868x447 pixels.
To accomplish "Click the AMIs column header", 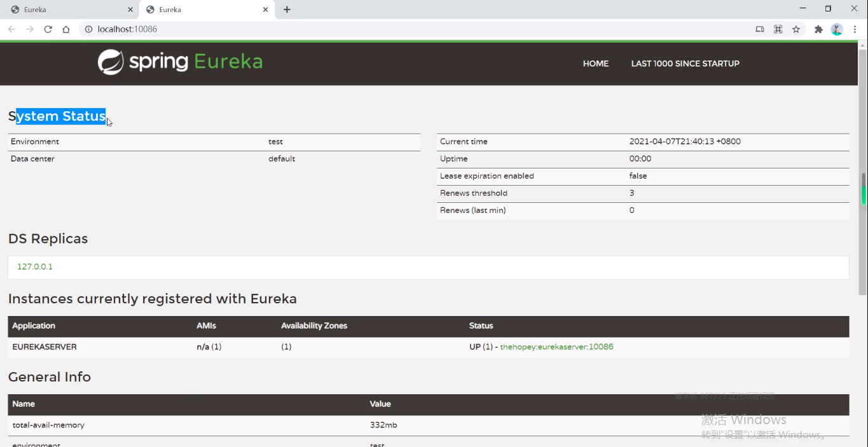I will pyautogui.click(x=206, y=326).
